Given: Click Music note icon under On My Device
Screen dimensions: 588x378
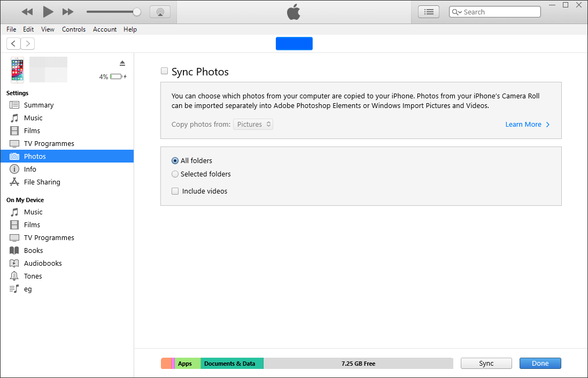Looking at the screenshot, I should [14, 212].
